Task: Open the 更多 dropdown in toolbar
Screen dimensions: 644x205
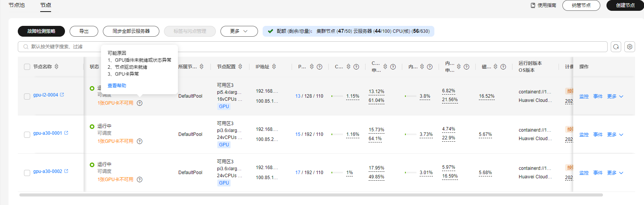Action: (x=239, y=31)
